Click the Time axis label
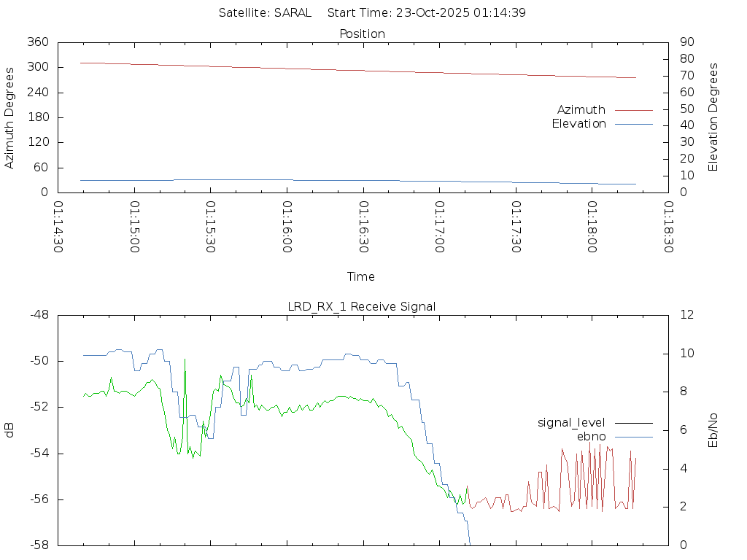747x560 pixels. tap(361, 277)
